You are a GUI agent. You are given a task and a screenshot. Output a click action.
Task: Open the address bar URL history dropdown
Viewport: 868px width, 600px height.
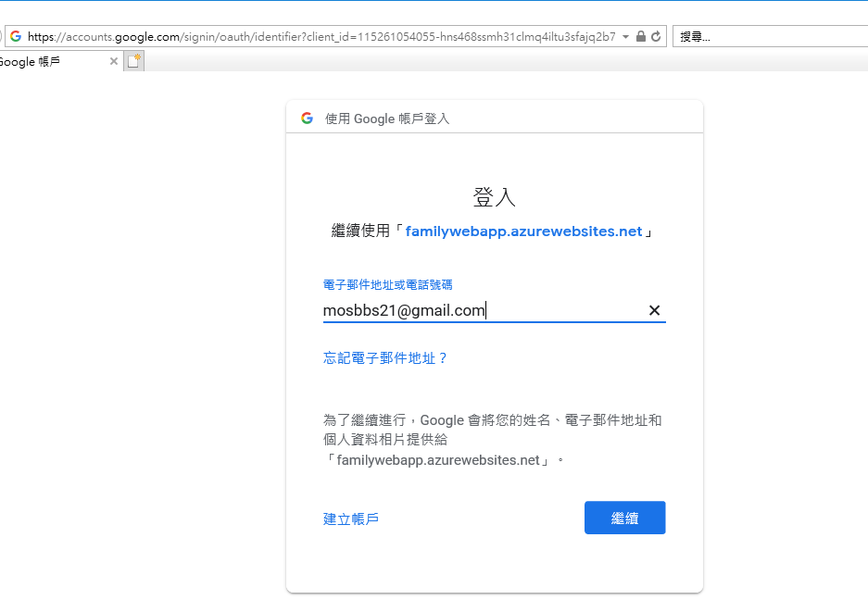pyautogui.click(x=625, y=36)
